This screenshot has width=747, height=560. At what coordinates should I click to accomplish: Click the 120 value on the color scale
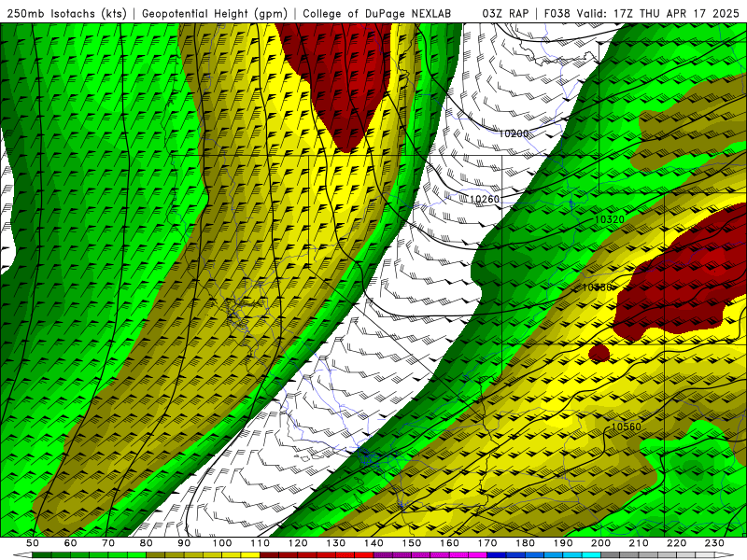click(x=298, y=543)
